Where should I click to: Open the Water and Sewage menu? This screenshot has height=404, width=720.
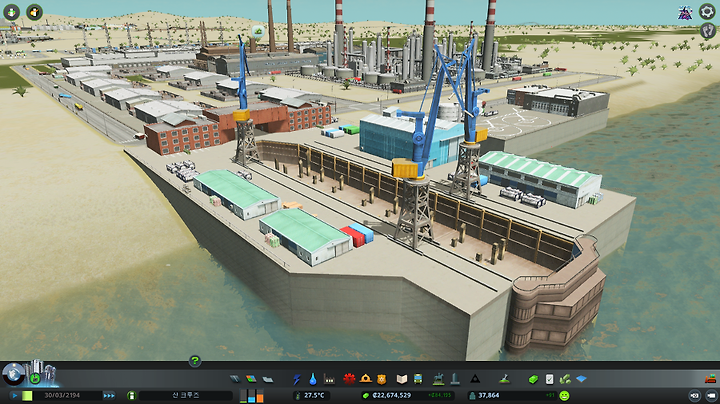click(x=313, y=379)
